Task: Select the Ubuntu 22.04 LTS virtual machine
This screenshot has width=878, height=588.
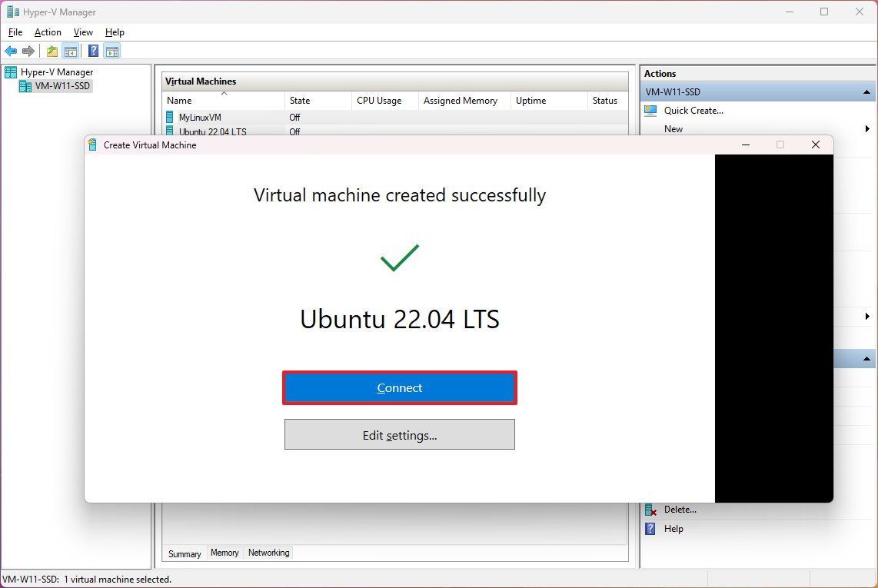Action: tap(213, 131)
